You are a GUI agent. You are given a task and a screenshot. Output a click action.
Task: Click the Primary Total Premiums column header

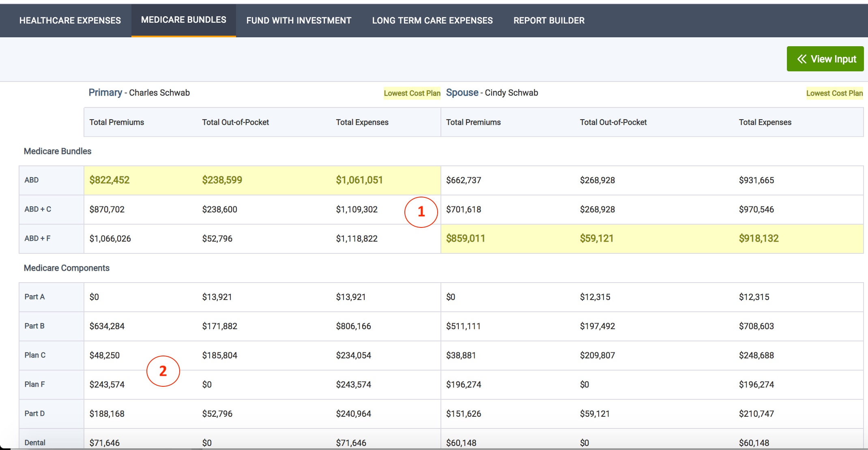click(x=117, y=122)
